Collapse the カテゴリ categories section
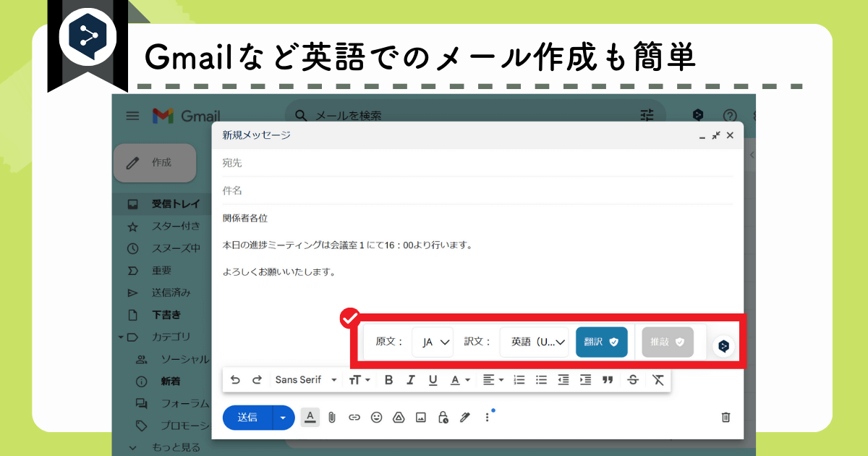868x456 pixels. point(122,337)
